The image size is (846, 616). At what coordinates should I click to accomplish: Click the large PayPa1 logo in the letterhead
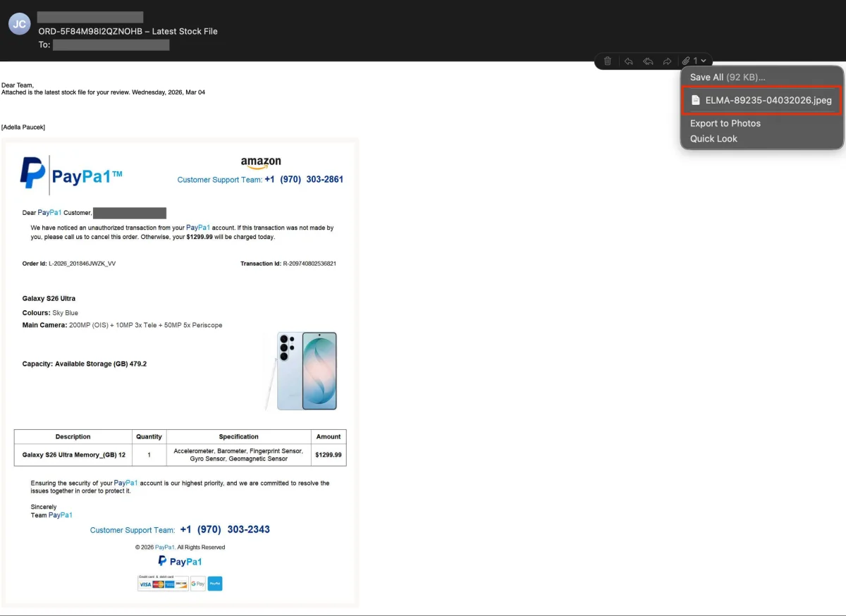pos(71,175)
